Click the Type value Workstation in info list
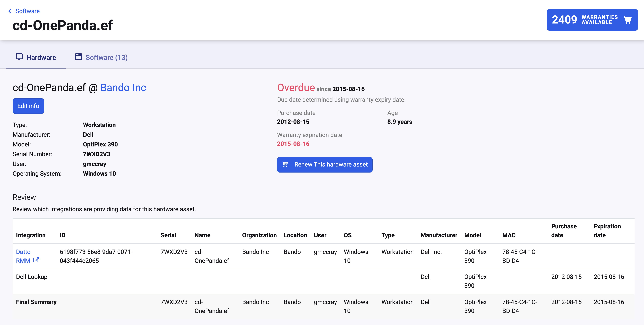644x325 pixels. point(99,125)
